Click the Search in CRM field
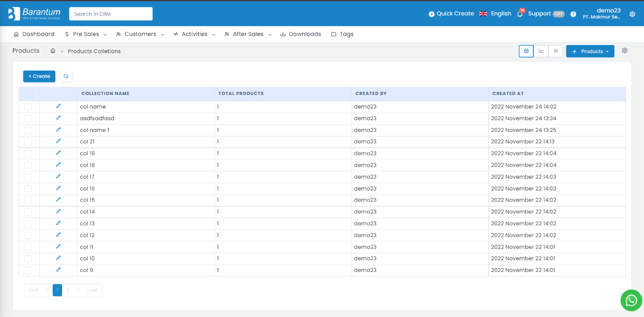This screenshot has width=644, height=317. point(111,14)
